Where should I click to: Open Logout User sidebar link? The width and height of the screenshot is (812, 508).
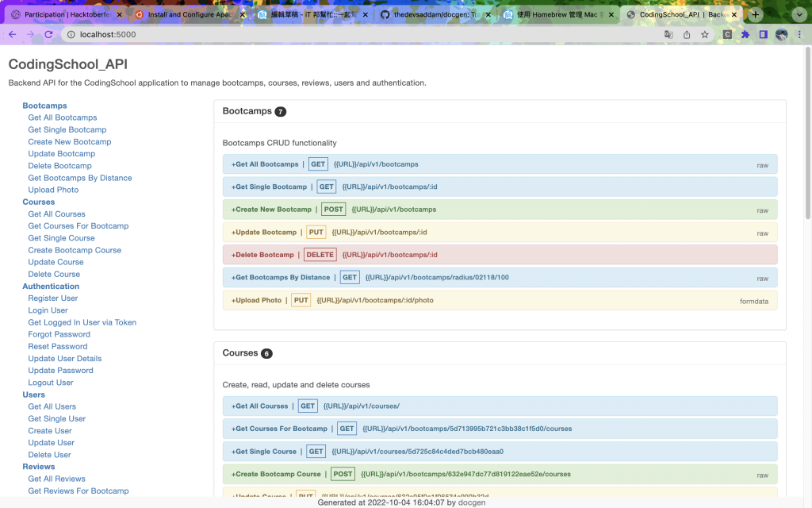tap(50, 383)
